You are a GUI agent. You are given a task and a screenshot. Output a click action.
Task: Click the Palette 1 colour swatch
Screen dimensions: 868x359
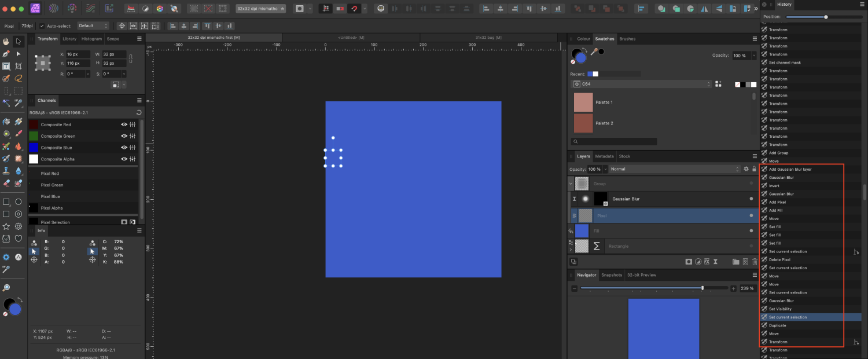coord(583,102)
